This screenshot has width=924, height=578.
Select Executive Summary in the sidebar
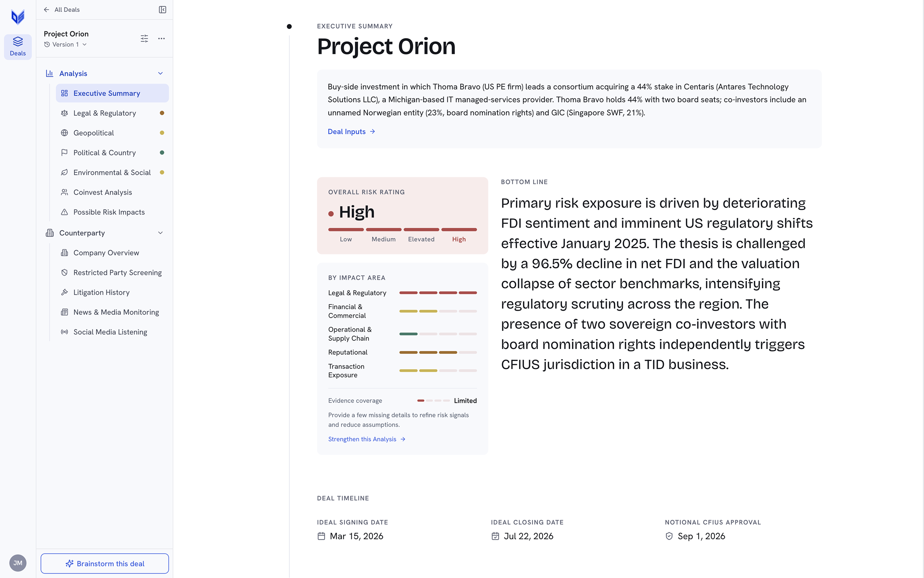[112, 93]
